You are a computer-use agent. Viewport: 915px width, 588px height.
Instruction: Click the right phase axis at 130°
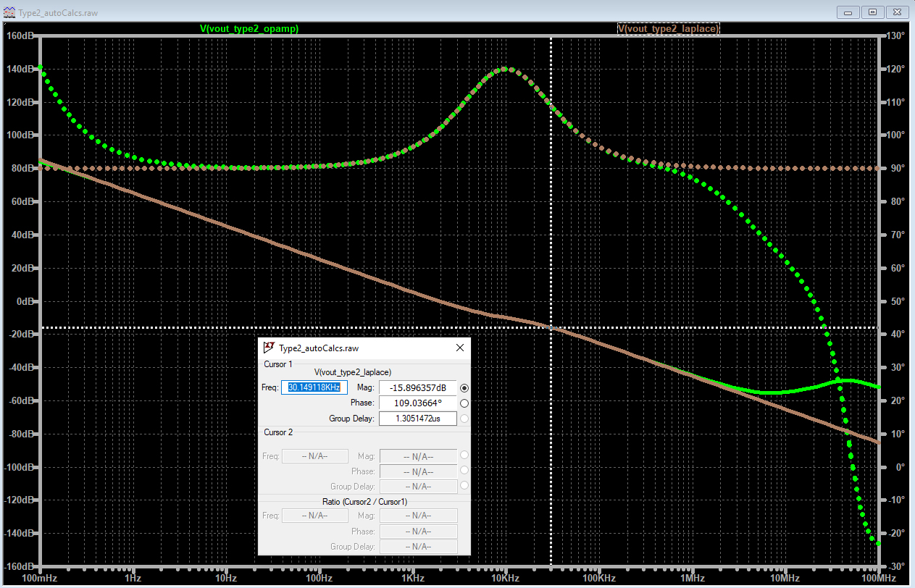pos(895,35)
